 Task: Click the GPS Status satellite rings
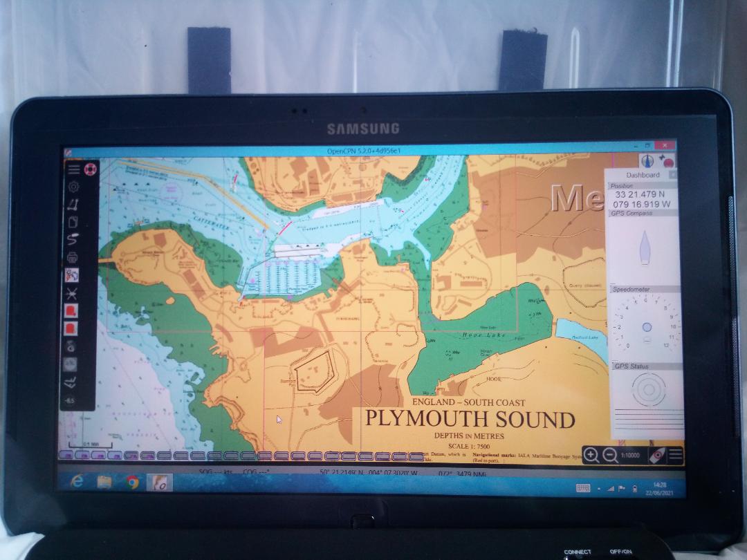(648, 389)
